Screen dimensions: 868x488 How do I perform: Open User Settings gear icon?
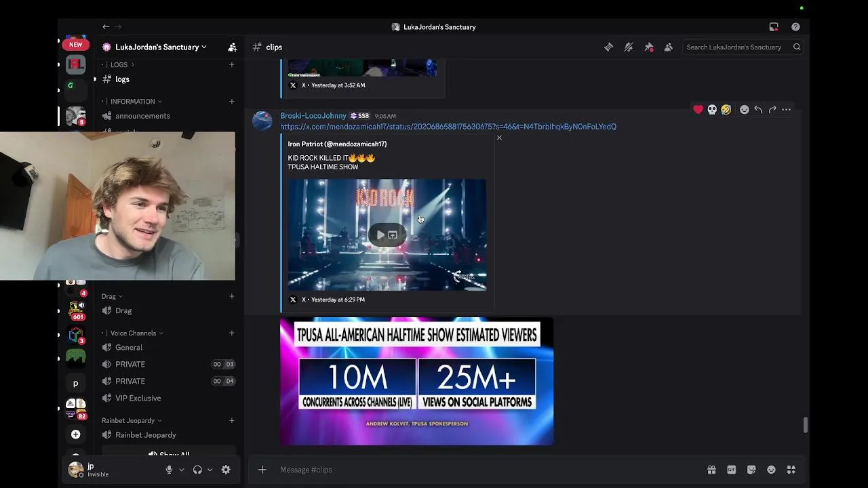pyautogui.click(x=226, y=470)
